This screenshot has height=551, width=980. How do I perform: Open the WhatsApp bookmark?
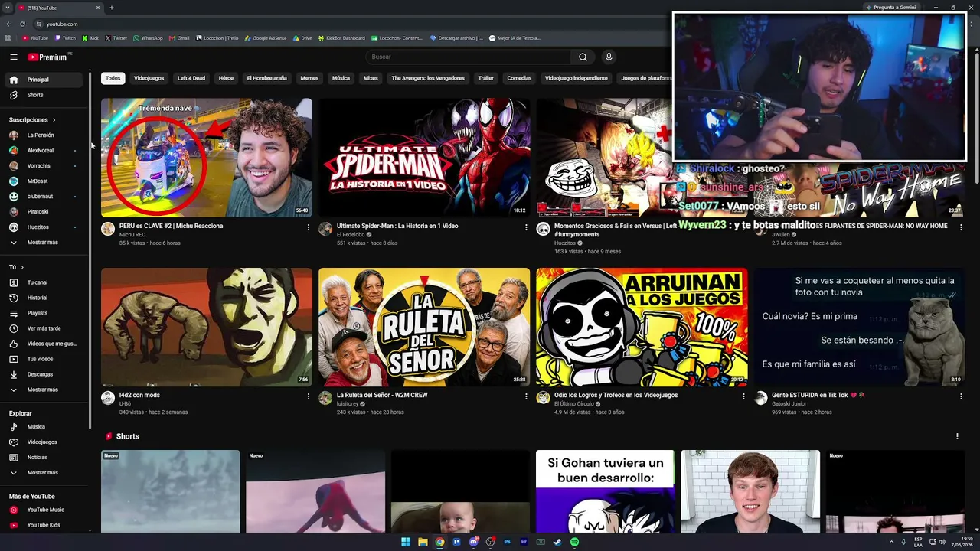point(148,38)
